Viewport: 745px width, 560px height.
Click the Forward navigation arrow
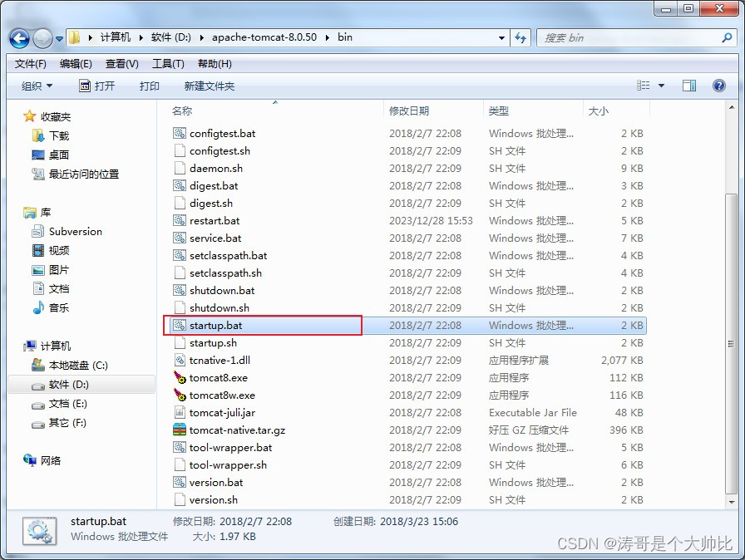coord(42,38)
